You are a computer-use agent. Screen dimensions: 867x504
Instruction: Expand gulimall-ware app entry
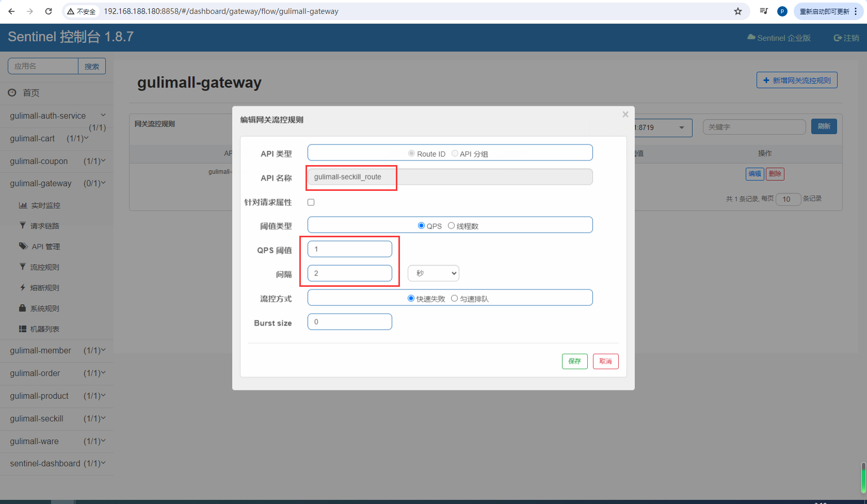click(57, 441)
